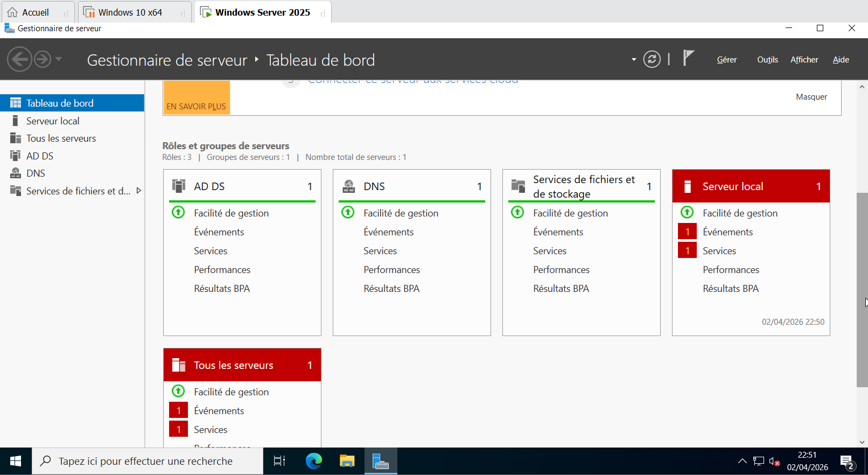Open the Afficher menu

[x=804, y=60]
